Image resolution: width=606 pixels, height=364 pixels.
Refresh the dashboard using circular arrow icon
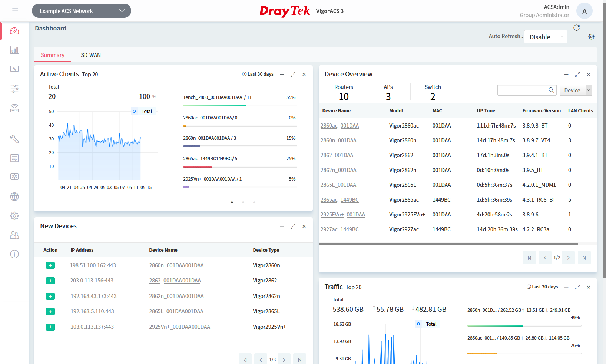[577, 28]
